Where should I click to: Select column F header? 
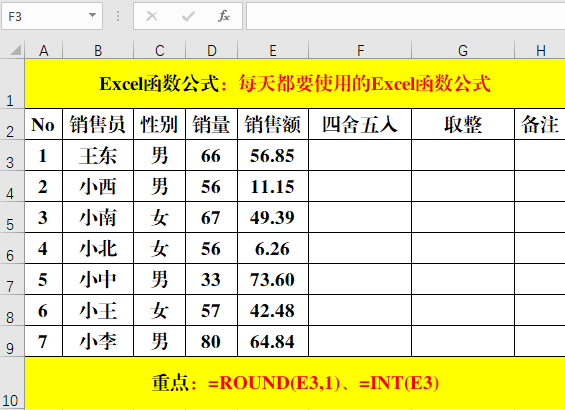360,50
